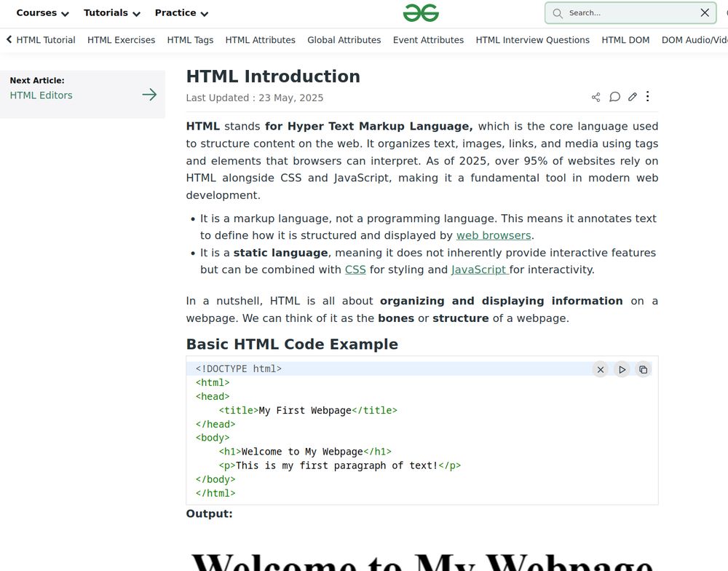Click the GeeksforGeeks logo at the top

click(420, 12)
